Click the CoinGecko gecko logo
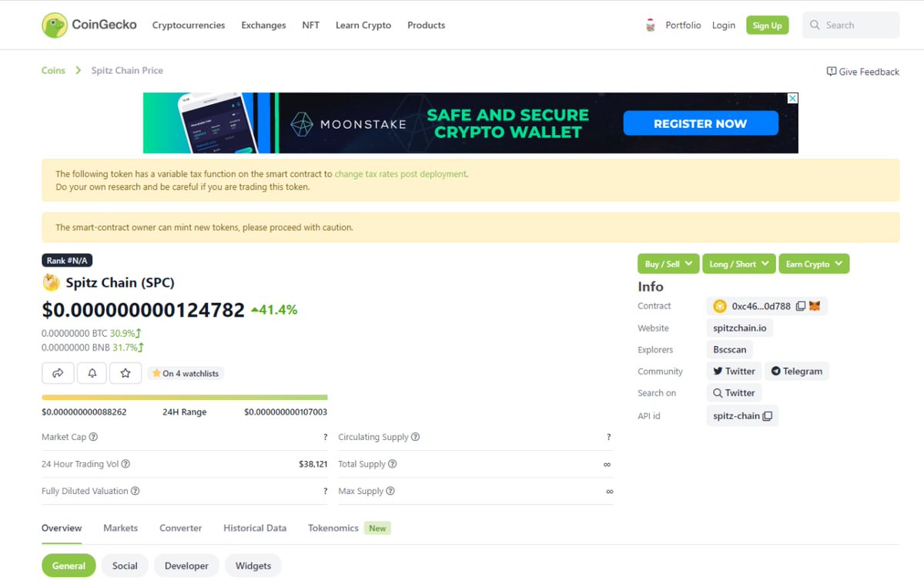 [55, 25]
